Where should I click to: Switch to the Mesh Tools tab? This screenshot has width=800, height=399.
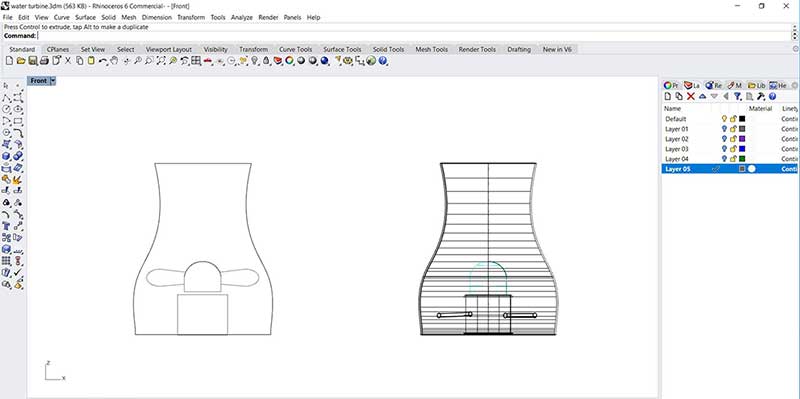coord(431,49)
